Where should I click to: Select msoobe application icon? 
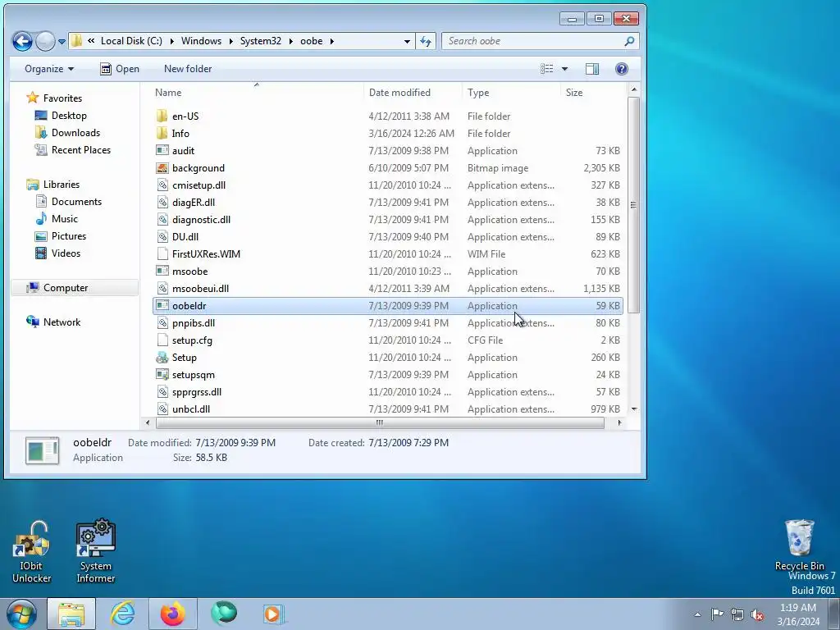pos(162,271)
